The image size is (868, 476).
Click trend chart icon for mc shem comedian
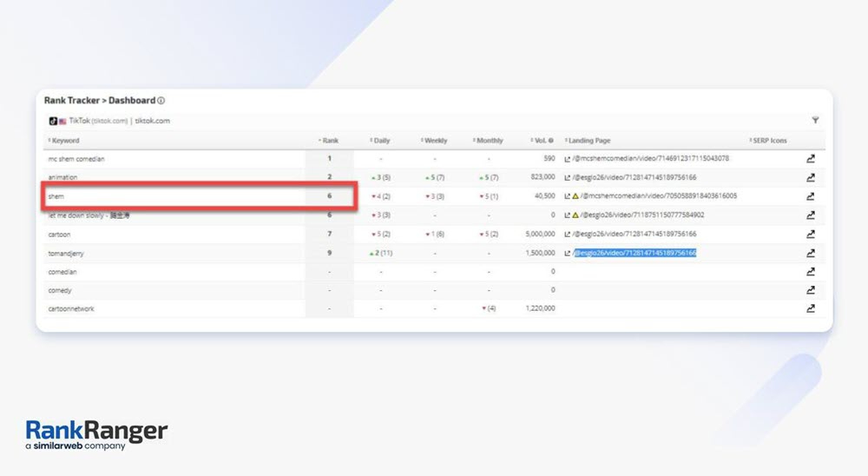pos(811,159)
